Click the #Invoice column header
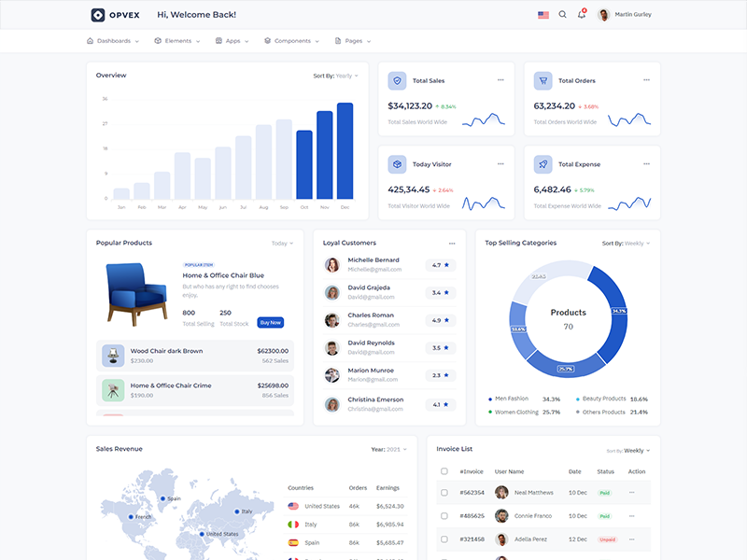Viewport: 747px width, 560px height. pyautogui.click(x=472, y=471)
